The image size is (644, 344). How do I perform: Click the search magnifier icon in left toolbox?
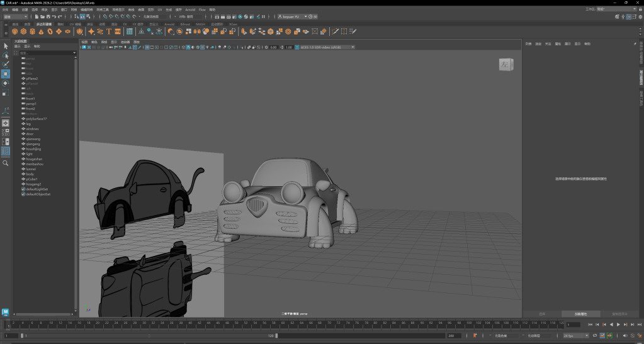(6, 163)
